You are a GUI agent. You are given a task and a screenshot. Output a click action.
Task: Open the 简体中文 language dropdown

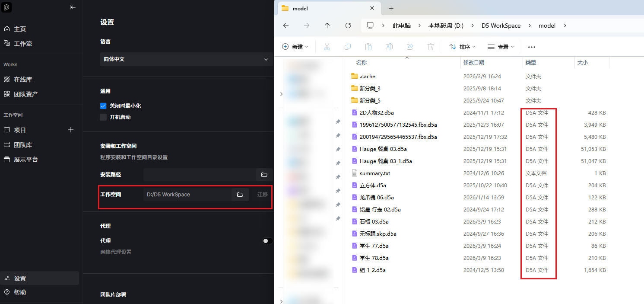186,59
